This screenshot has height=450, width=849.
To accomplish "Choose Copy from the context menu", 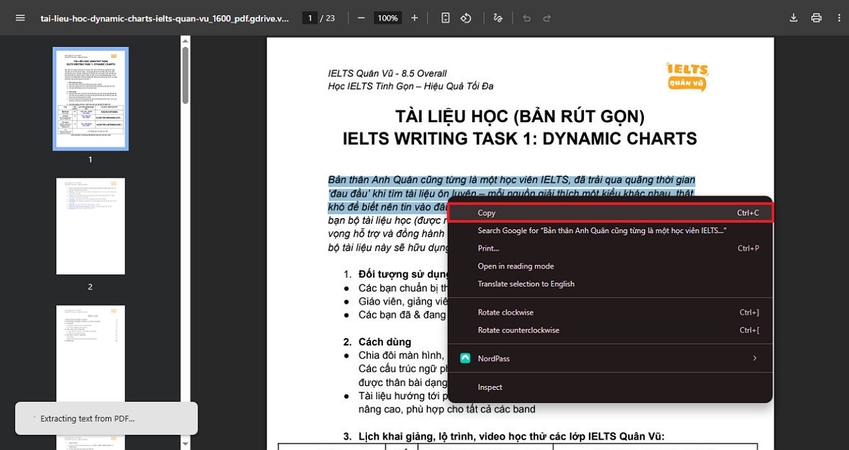I will pyautogui.click(x=611, y=213).
